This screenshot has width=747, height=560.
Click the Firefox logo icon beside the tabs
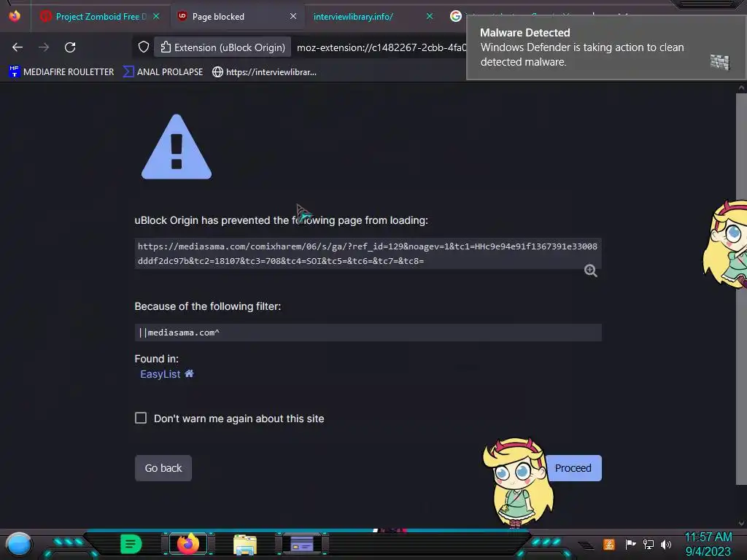pyautogui.click(x=15, y=16)
